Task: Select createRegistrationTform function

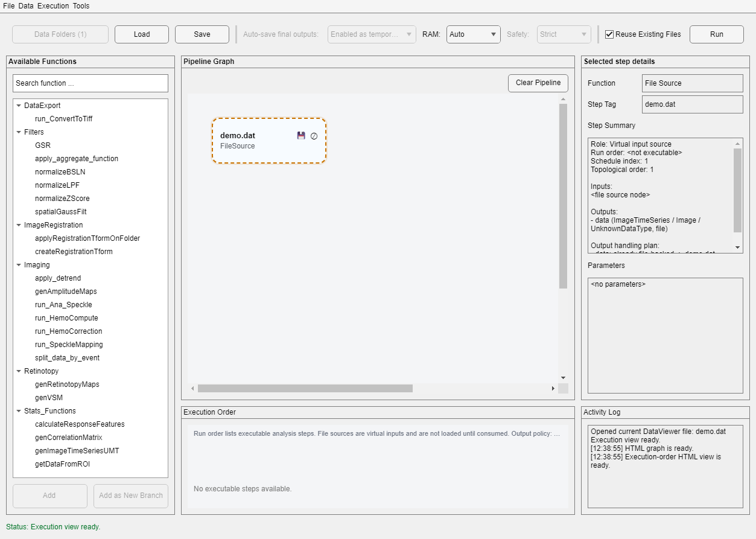Action: [74, 252]
